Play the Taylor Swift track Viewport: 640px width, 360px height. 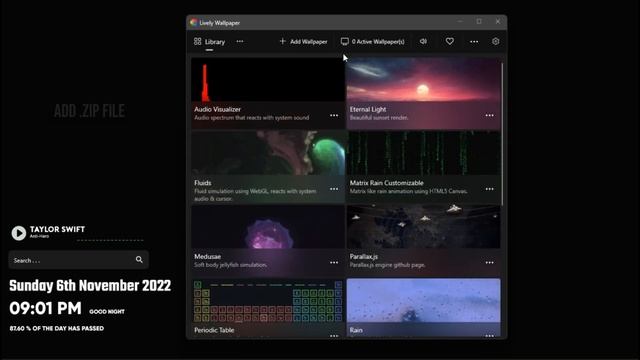18,233
